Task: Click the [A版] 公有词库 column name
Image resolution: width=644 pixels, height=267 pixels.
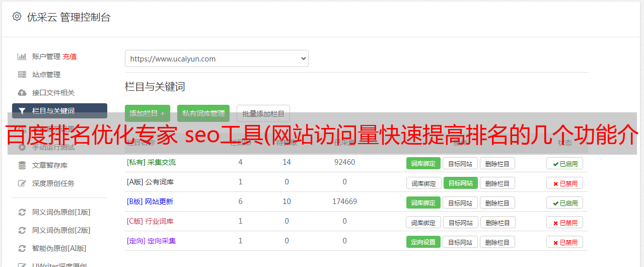Action: (150, 182)
